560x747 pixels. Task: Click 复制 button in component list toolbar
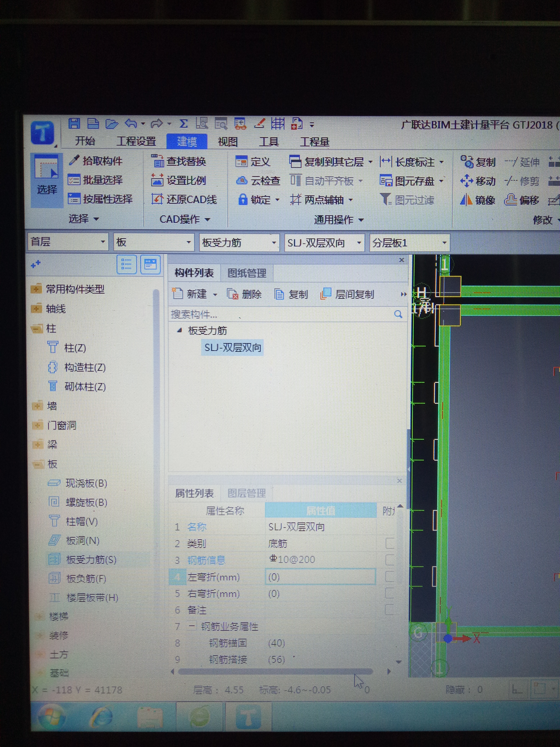(x=291, y=294)
